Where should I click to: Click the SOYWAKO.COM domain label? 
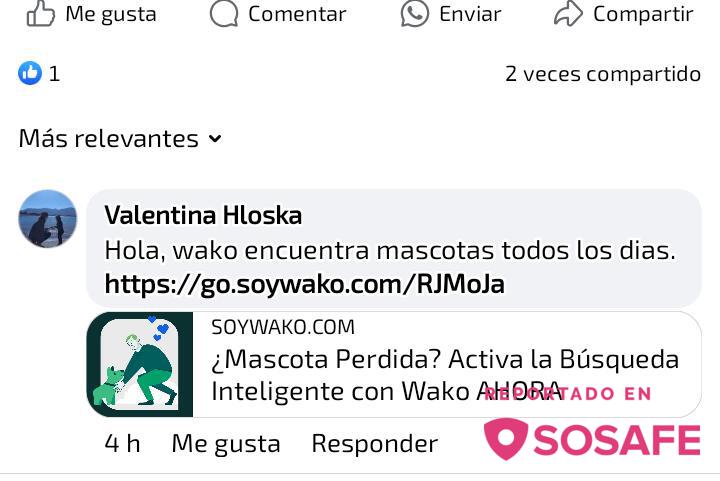tap(283, 327)
